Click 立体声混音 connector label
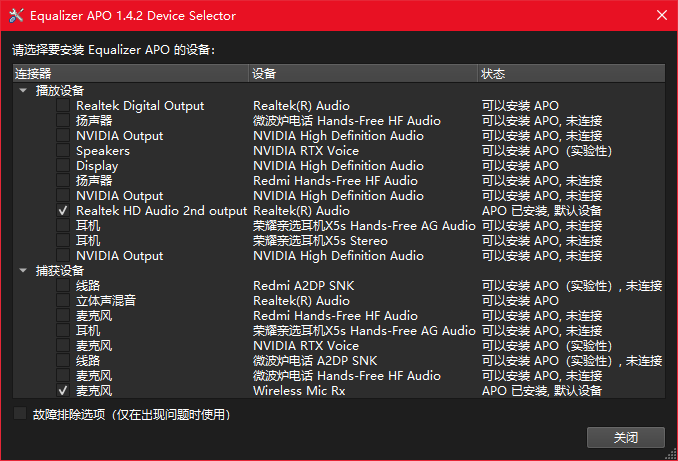Image resolution: width=678 pixels, height=461 pixels. pyautogui.click(x=106, y=301)
